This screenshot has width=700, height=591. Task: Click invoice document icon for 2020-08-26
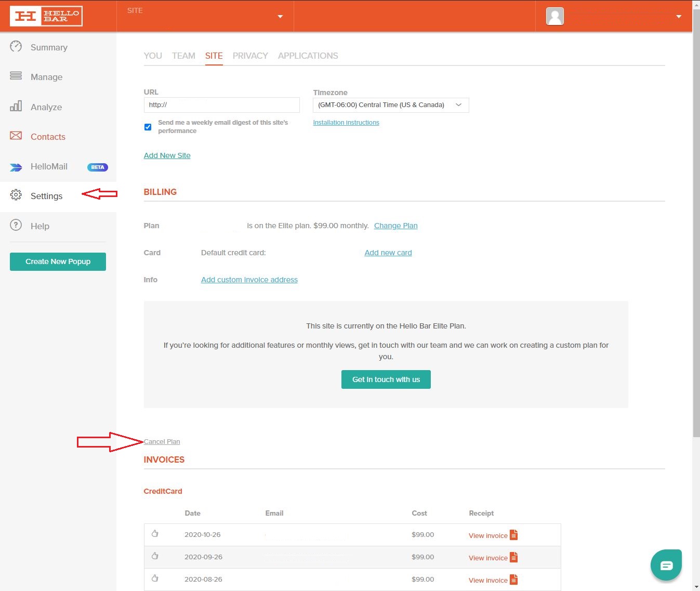tap(513, 580)
